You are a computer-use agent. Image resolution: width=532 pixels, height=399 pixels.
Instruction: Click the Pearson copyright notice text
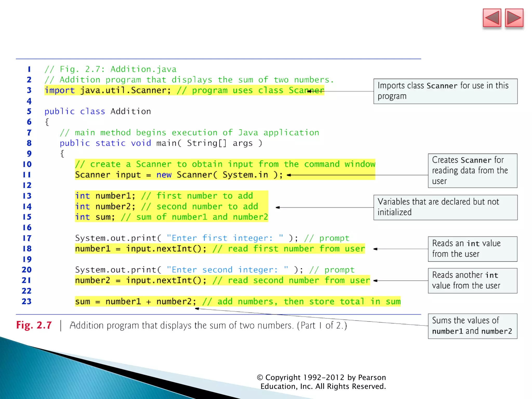point(322,382)
